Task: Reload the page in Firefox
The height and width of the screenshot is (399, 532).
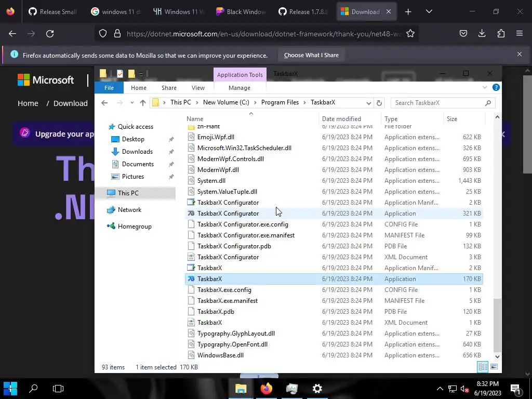Action: coord(50,34)
